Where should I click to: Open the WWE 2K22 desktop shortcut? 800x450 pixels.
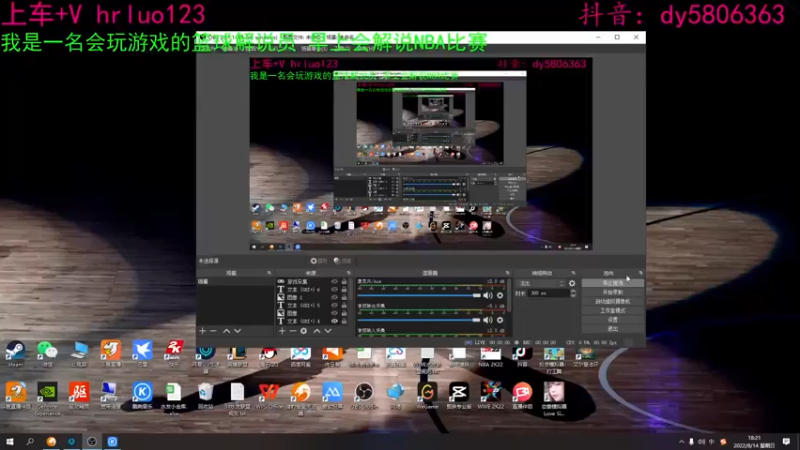click(x=490, y=396)
